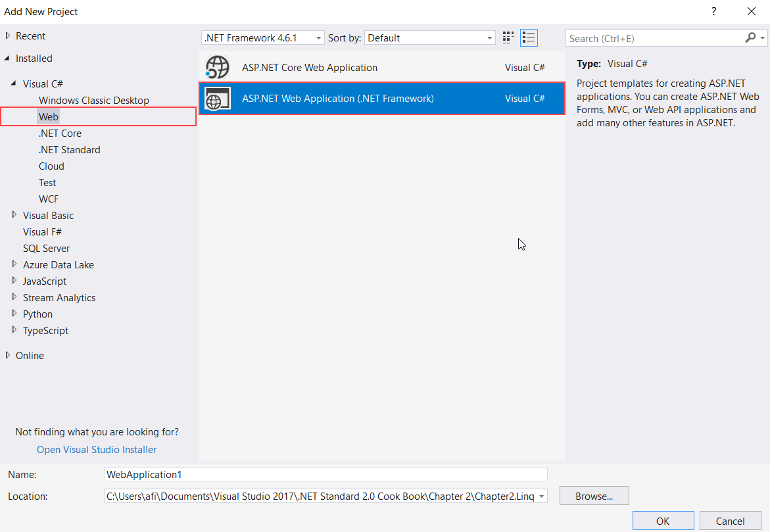Collapse the Visual C# node
Viewport: 770px width, 532px height.
[14, 84]
